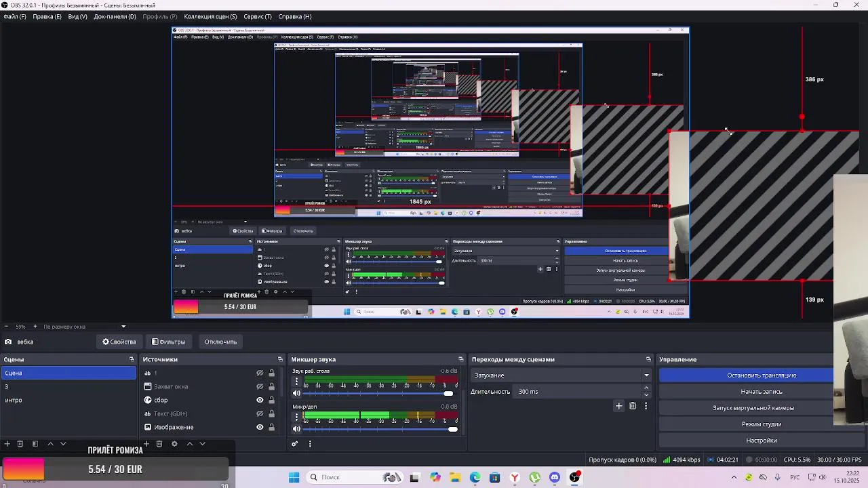Open Затухание transition dropdown
The width and height of the screenshot is (868, 488).
click(561, 375)
